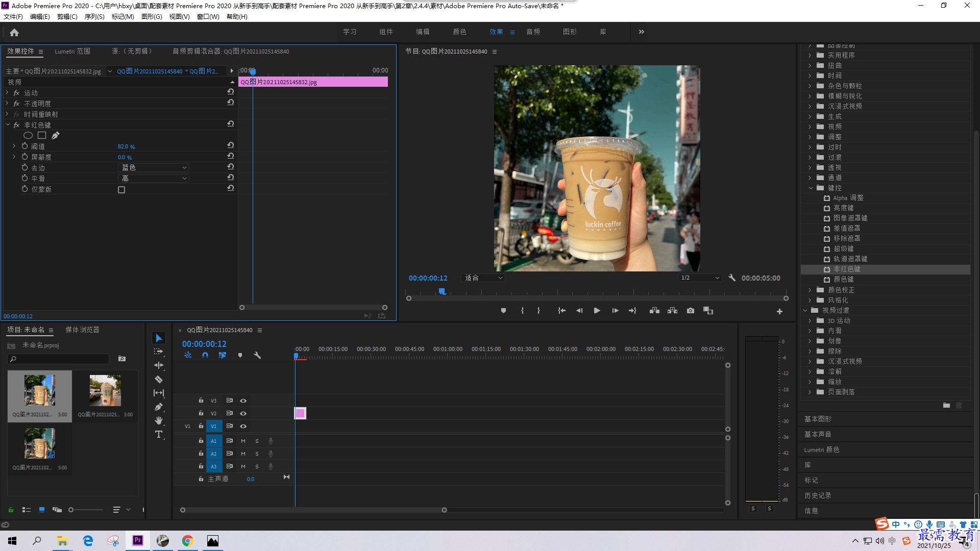This screenshot has width=980, height=551.
Task: Select the Type tool
Action: coord(159,434)
